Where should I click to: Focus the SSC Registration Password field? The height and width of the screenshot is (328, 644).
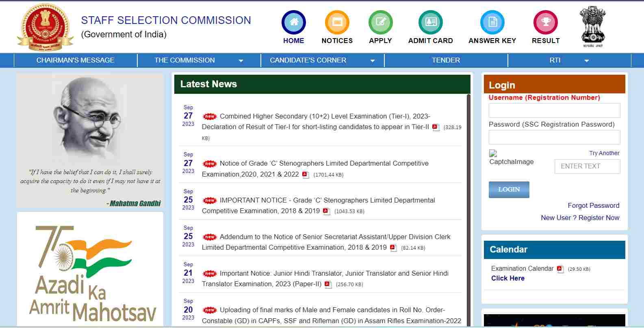click(x=554, y=137)
